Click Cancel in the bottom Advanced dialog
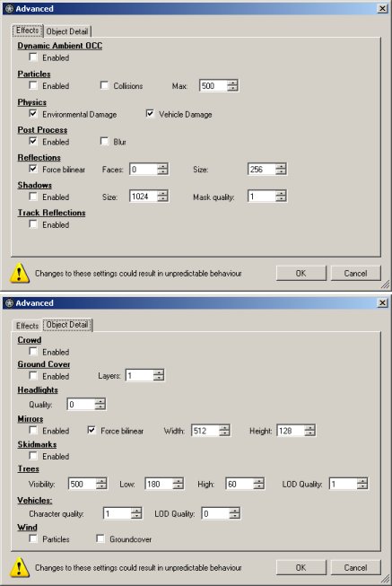The height and width of the screenshot is (586, 392). (355, 567)
